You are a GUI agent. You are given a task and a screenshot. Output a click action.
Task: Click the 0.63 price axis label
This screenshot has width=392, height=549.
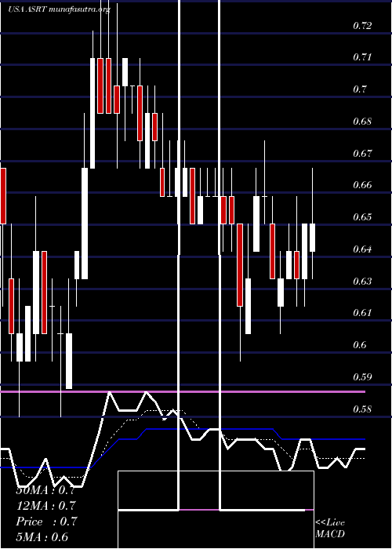click(362, 281)
